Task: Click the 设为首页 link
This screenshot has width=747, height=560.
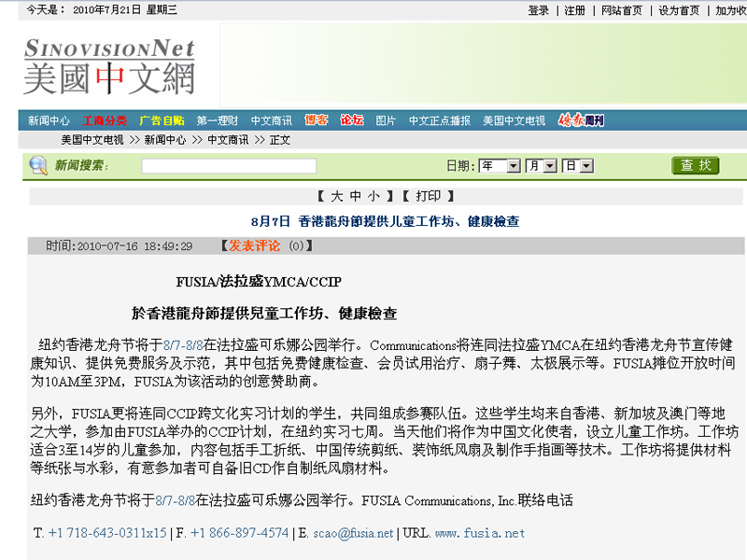Action: tap(679, 10)
